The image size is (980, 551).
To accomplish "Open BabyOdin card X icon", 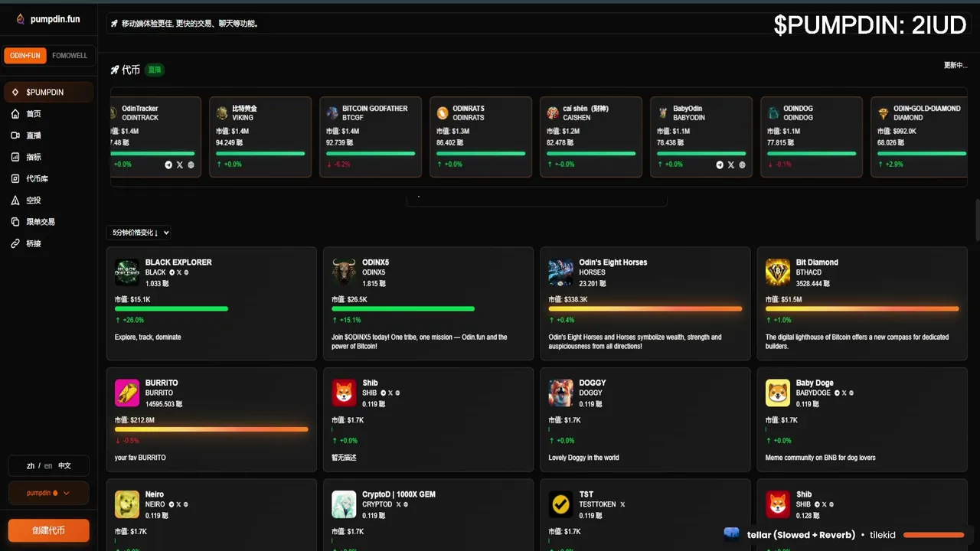I will point(731,165).
